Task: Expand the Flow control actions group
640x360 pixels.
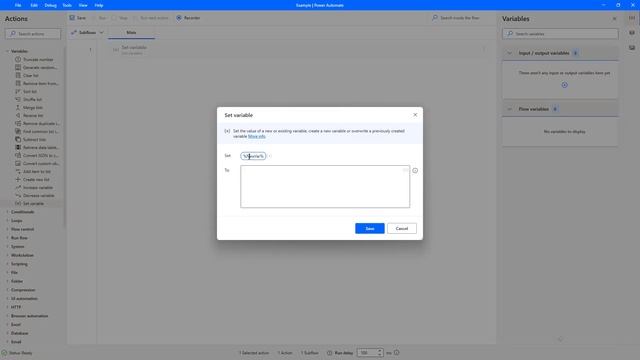Action: (x=7, y=229)
